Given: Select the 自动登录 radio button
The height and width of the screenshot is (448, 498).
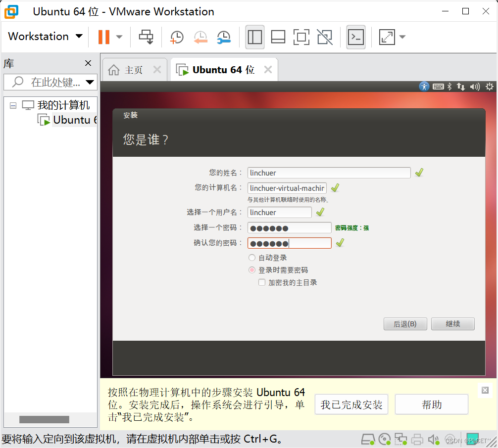Looking at the screenshot, I should click(252, 258).
